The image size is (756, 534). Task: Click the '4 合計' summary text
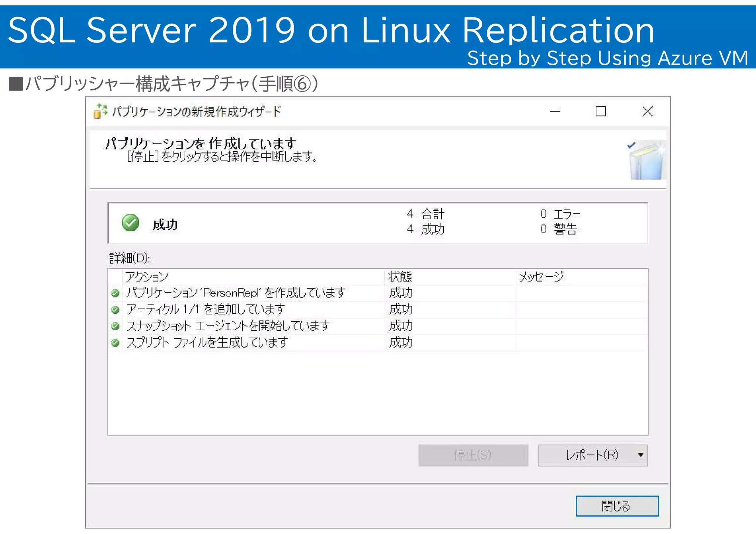[426, 214]
